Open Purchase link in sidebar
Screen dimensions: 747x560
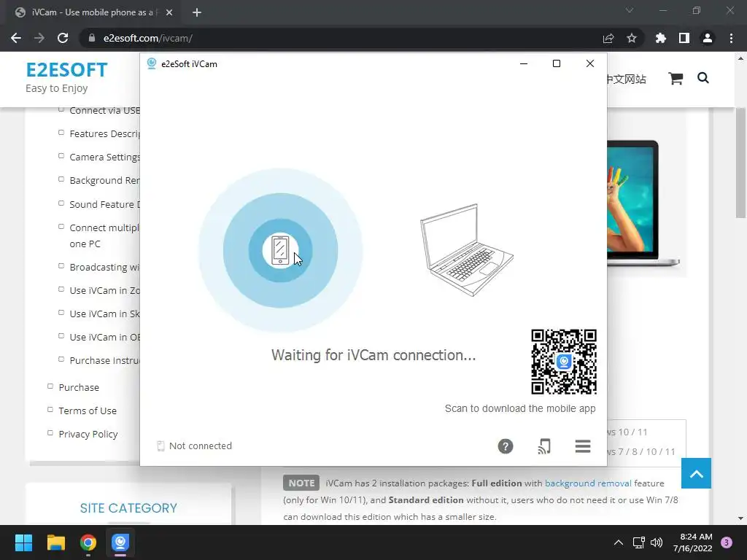click(79, 387)
